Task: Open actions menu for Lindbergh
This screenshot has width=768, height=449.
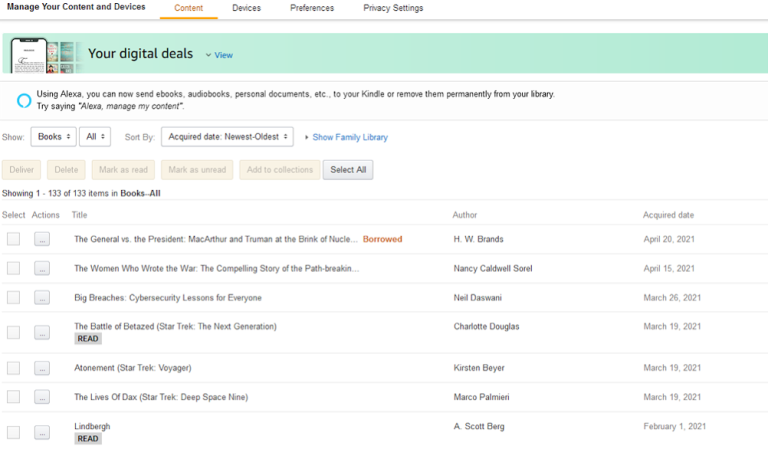Action: click(42, 432)
